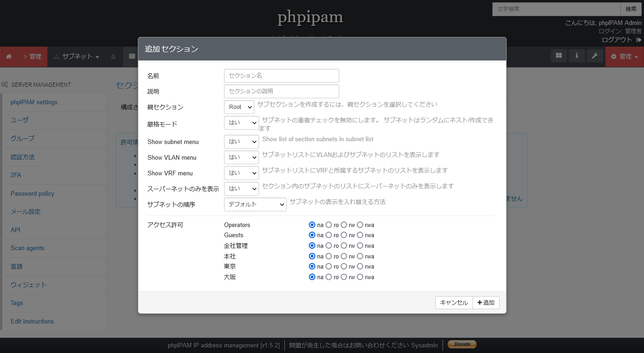The image size is (644, 353).
Task: Open the サブネットの順序 デフォルト dropdown
Action: click(255, 204)
